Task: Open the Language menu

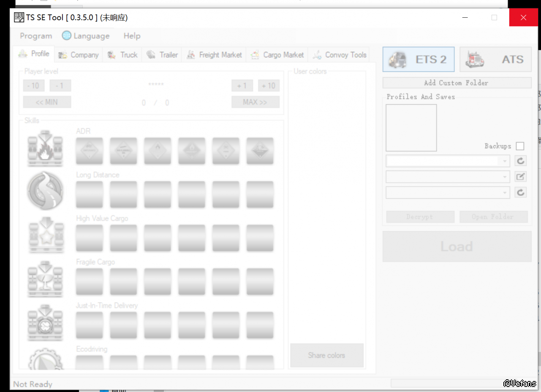Action: click(x=86, y=36)
